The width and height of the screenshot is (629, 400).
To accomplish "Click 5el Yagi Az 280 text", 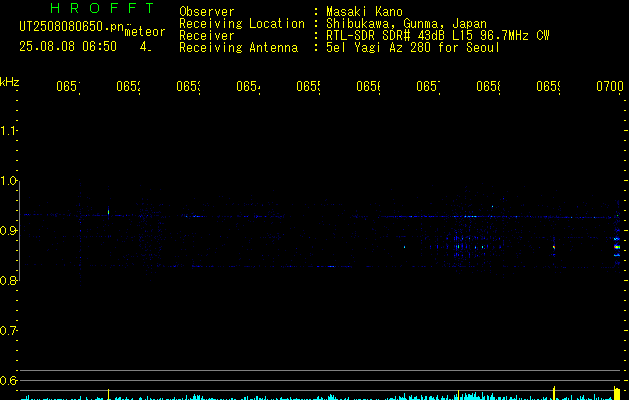I will [413, 48].
